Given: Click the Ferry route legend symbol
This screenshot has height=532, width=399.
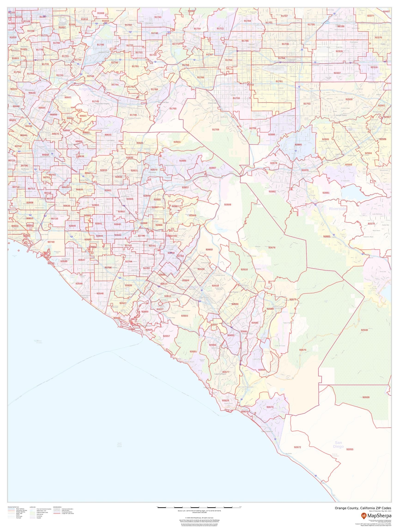Looking at the screenshot, I should pyautogui.click(x=11, y=517).
